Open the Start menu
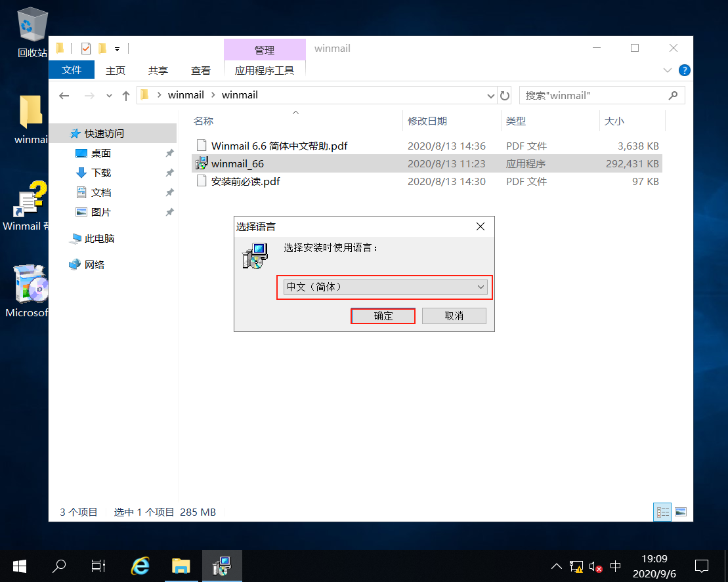Screen dimensions: 728x582 [x=19, y=566]
